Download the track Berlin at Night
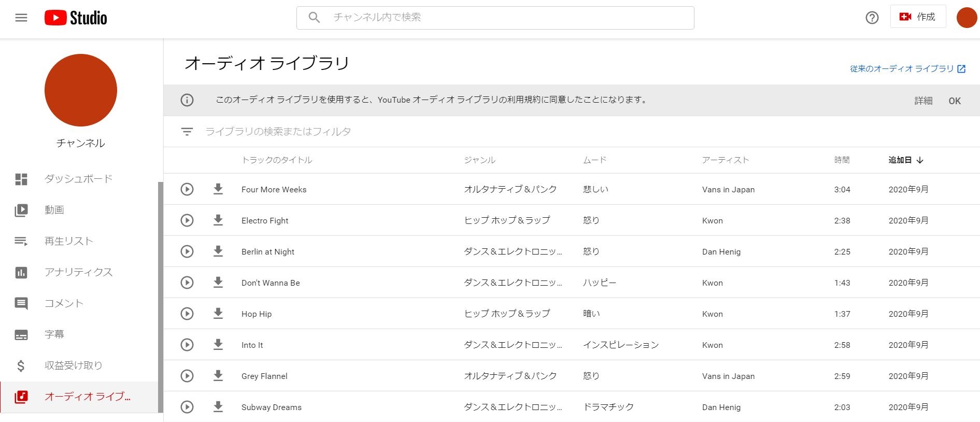 coord(218,251)
